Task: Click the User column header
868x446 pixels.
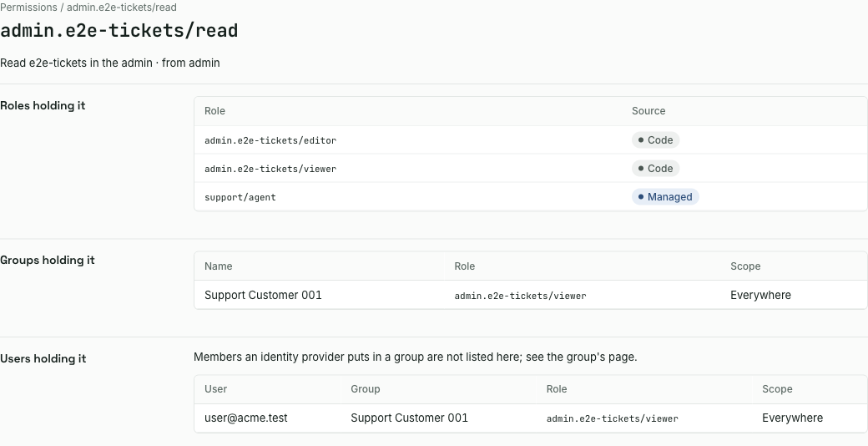Action: [x=215, y=389]
